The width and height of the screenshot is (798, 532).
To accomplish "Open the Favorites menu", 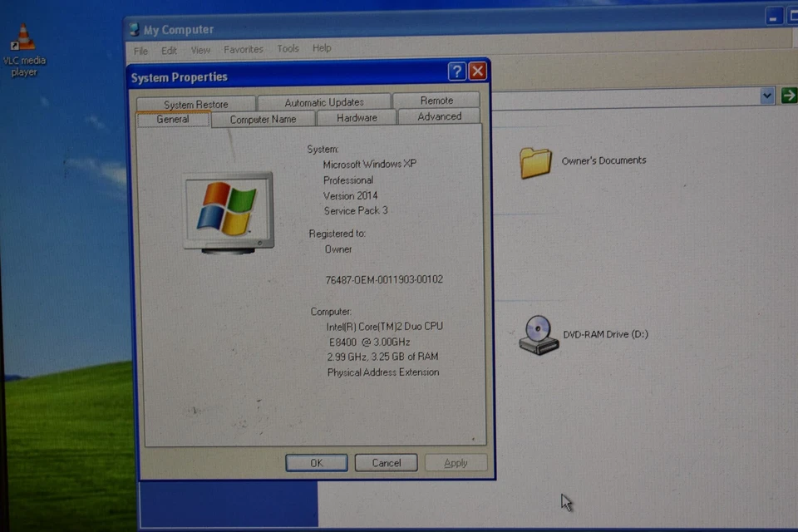I will (x=243, y=49).
